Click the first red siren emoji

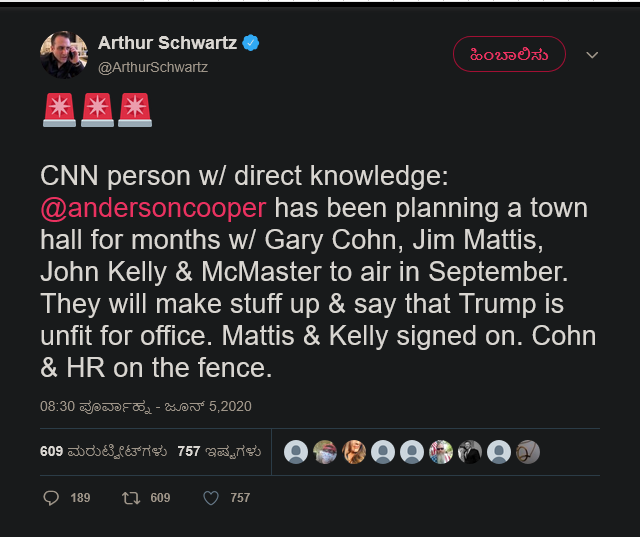click(60, 109)
